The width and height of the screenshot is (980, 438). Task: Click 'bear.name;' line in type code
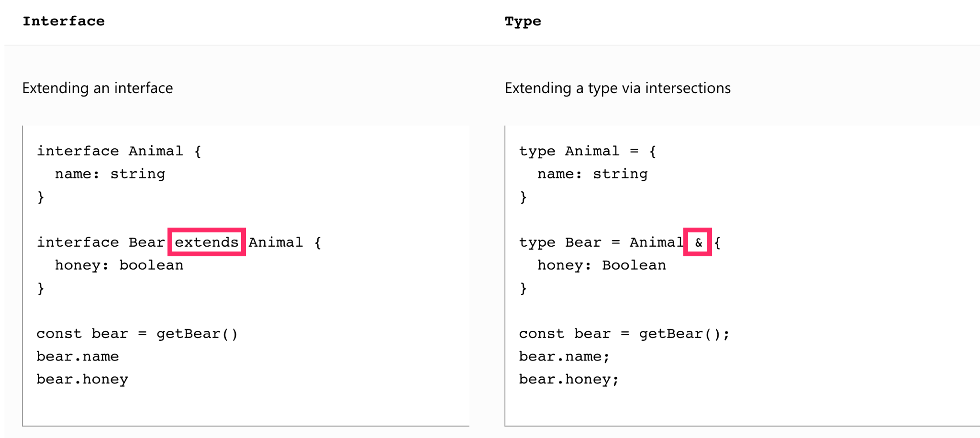coord(565,356)
